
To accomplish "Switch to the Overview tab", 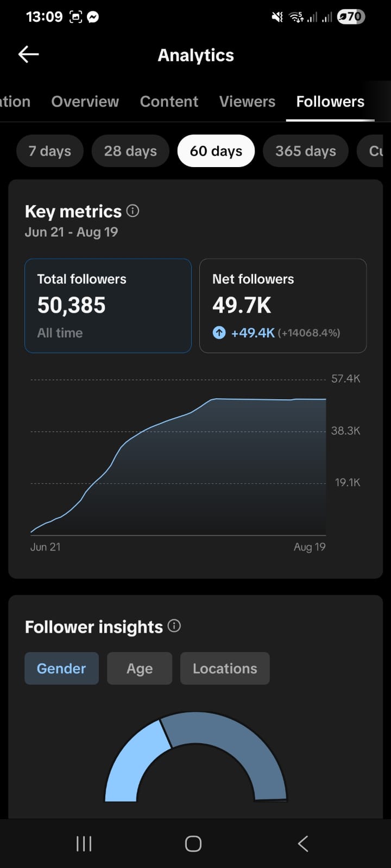I will click(x=85, y=101).
